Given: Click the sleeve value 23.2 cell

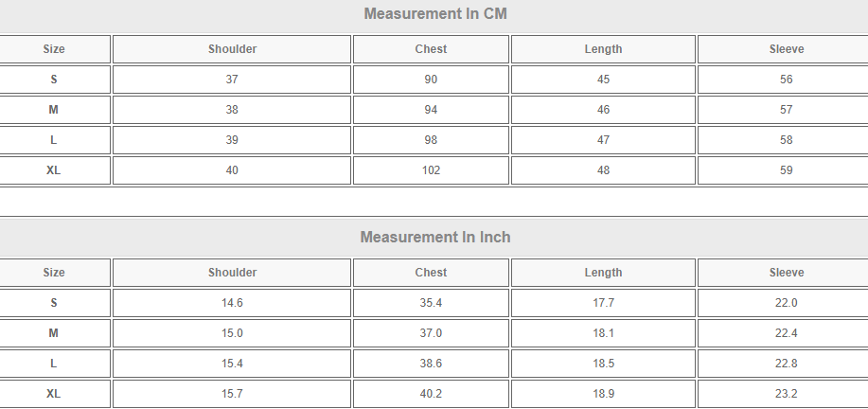Looking at the screenshot, I should (x=786, y=394).
